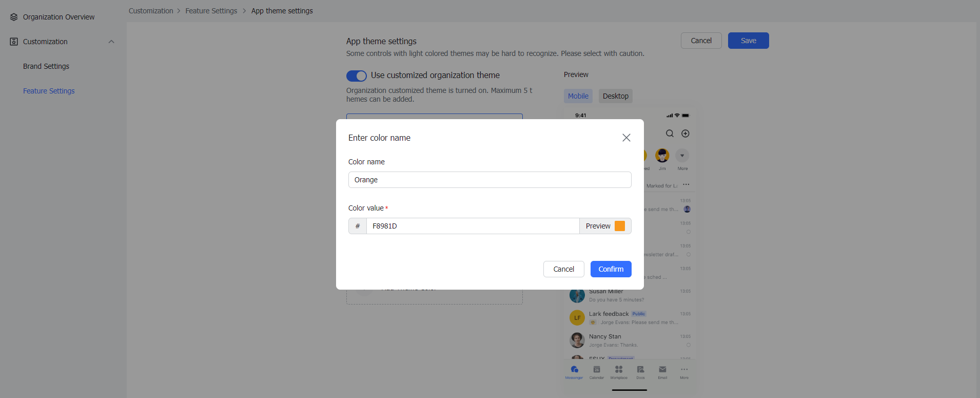Go to Customization in the breadcrumb
980x398 pixels.
pyautogui.click(x=151, y=11)
